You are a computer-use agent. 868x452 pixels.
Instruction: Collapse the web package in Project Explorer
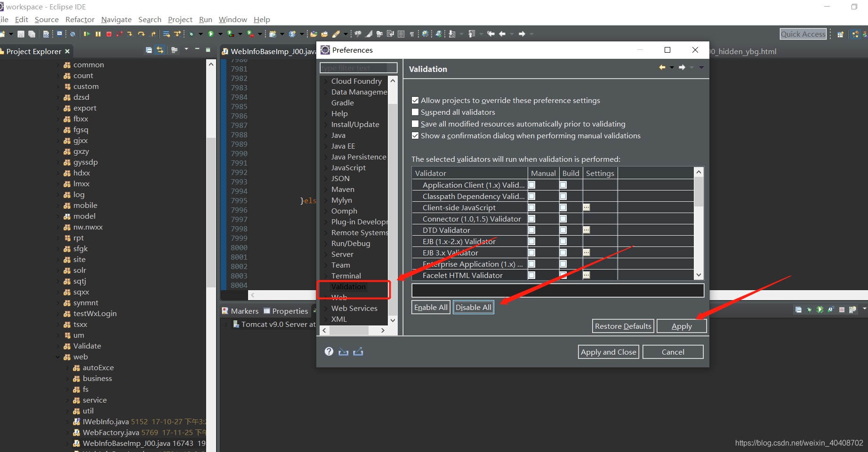(58, 357)
